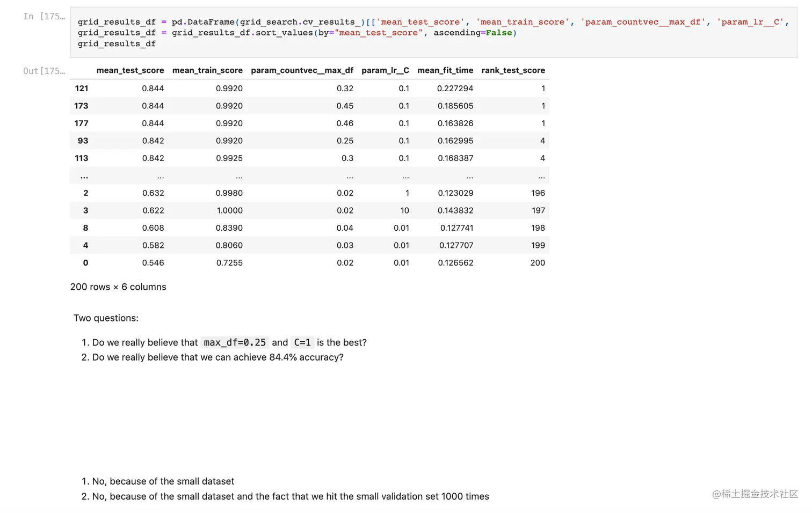Click answer 'No, because of the small dataset'
Viewport: 812px width, 513px height.
coord(163,482)
